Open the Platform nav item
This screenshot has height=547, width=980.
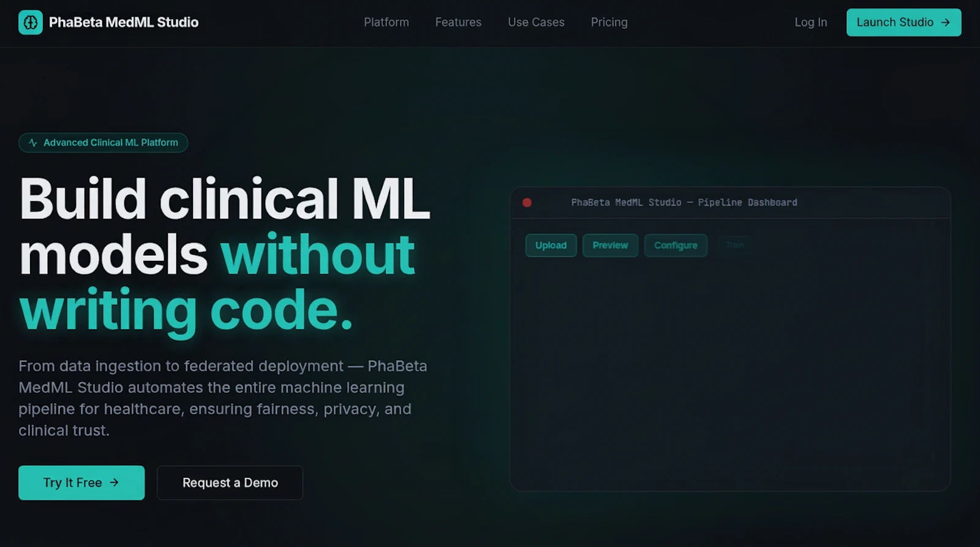click(x=386, y=22)
